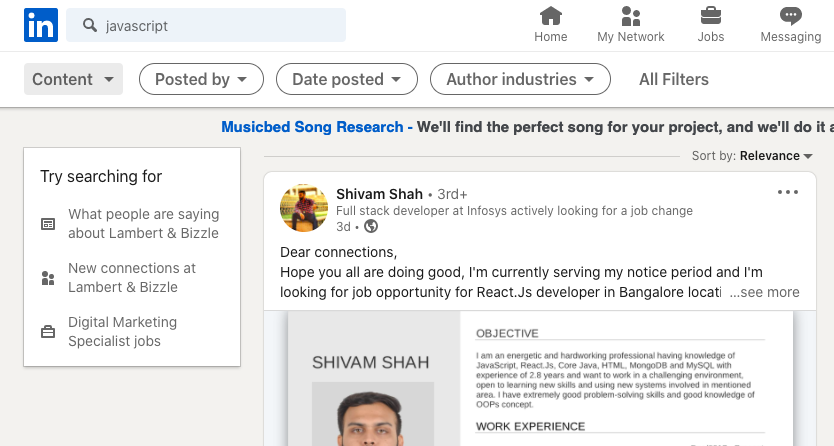The image size is (834, 446).
Task: Expand post text with see more
Action: [x=765, y=292]
